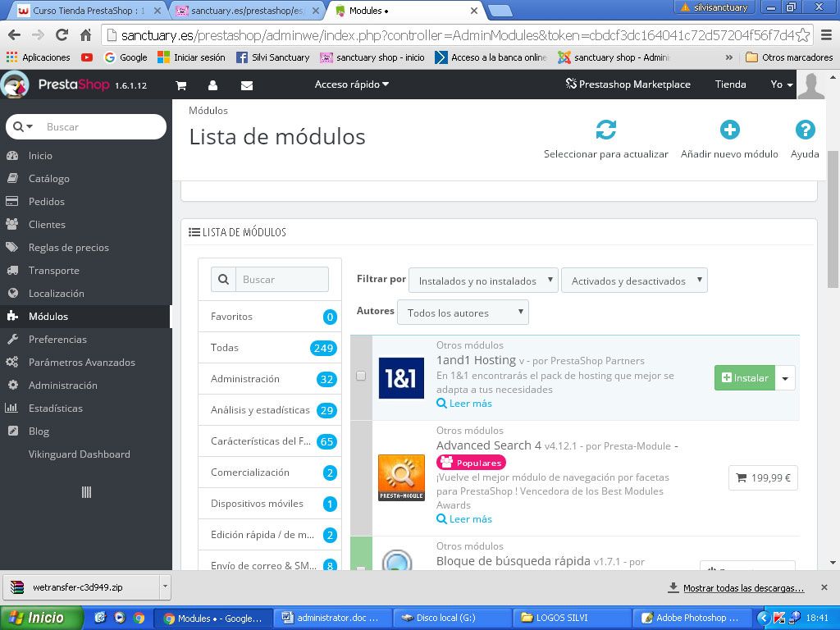Open the wetransfer download options arrow
Screen dimensions: 840x630
coord(165,587)
